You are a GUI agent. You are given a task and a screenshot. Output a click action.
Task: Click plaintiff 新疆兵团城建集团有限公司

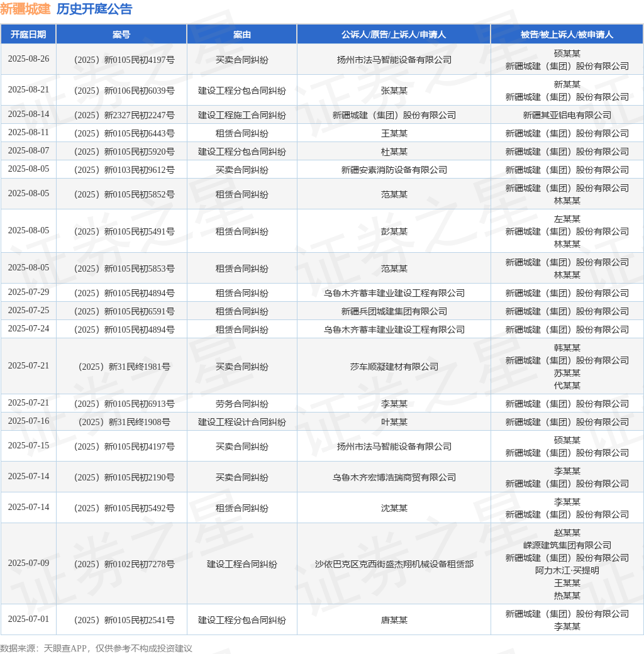394,311
